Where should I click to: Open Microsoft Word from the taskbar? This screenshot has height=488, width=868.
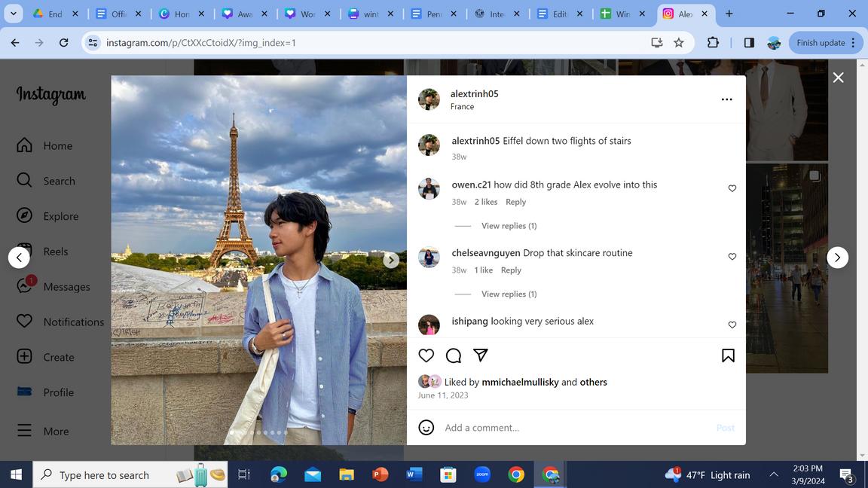point(414,474)
